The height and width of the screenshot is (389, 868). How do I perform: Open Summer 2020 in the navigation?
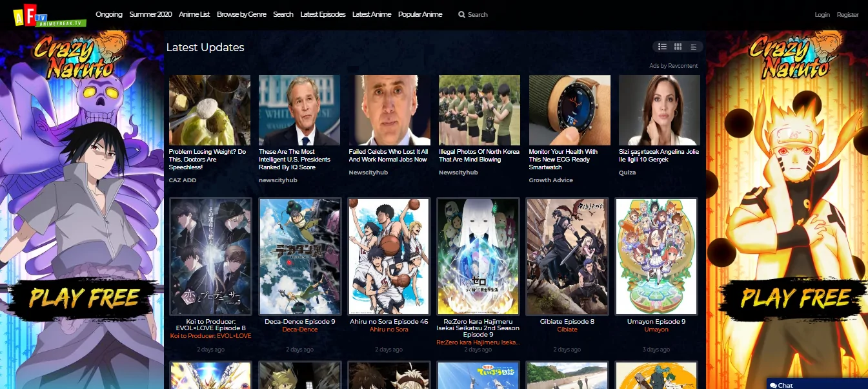[x=150, y=14]
